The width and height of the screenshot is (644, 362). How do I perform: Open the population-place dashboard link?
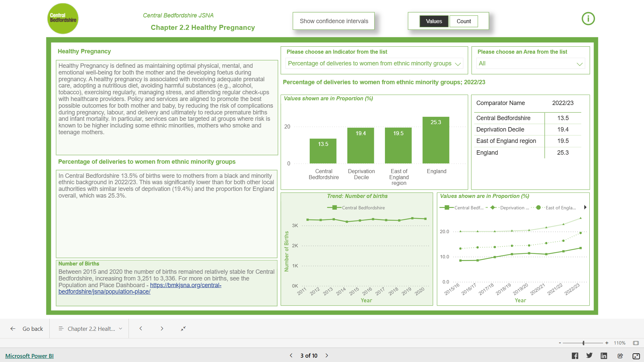pyautogui.click(x=140, y=289)
